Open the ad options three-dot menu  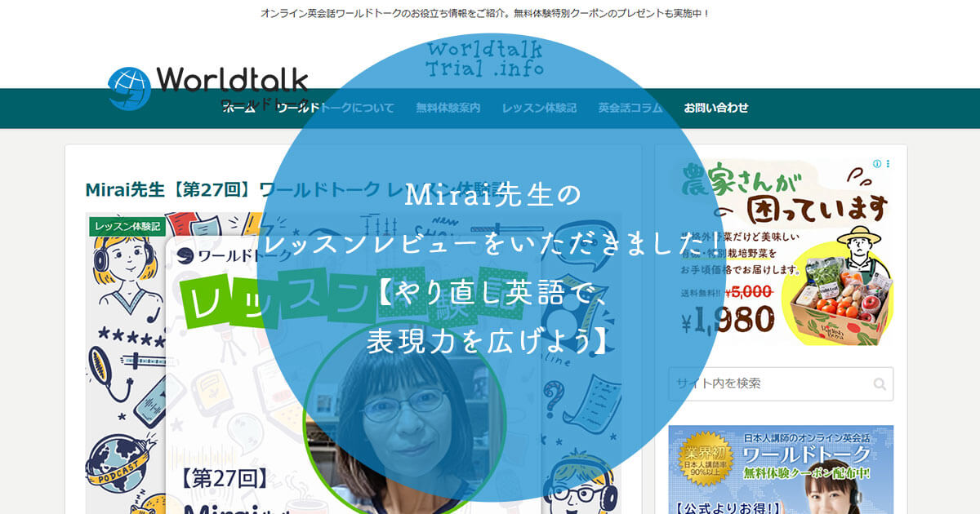pos(888,164)
